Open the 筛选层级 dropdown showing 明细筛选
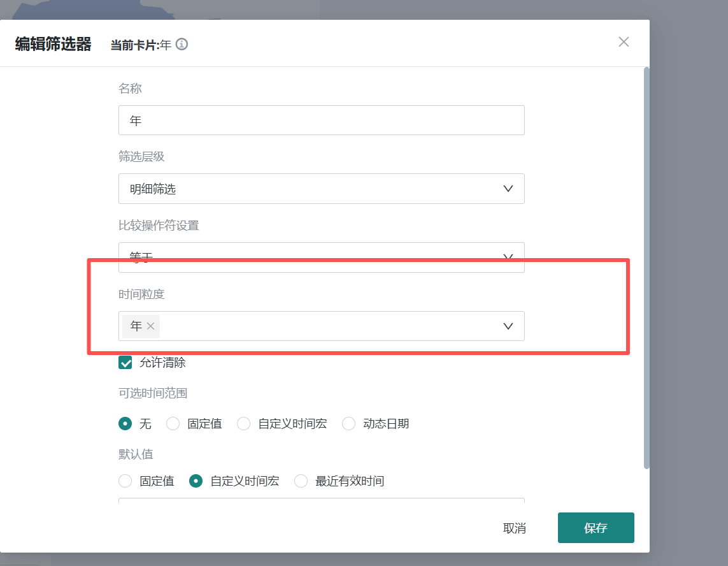Screen dimensions: 728x566 tap(321, 189)
